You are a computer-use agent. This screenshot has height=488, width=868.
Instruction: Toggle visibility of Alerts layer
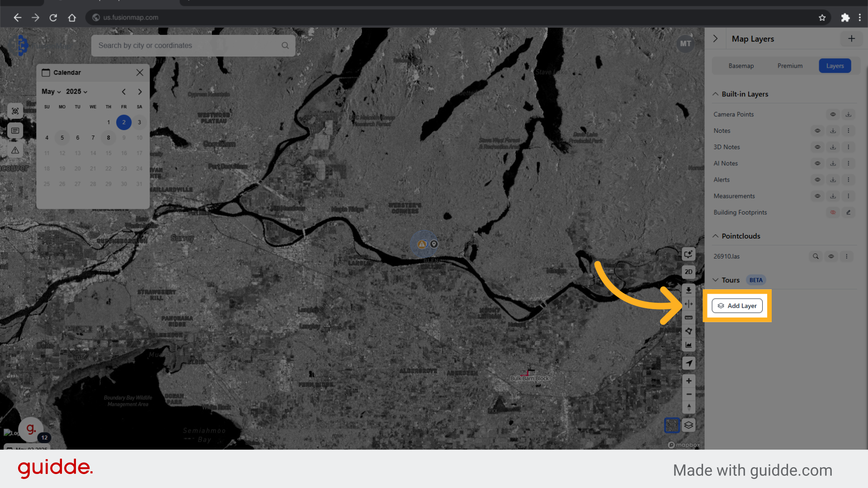tap(817, 179)
